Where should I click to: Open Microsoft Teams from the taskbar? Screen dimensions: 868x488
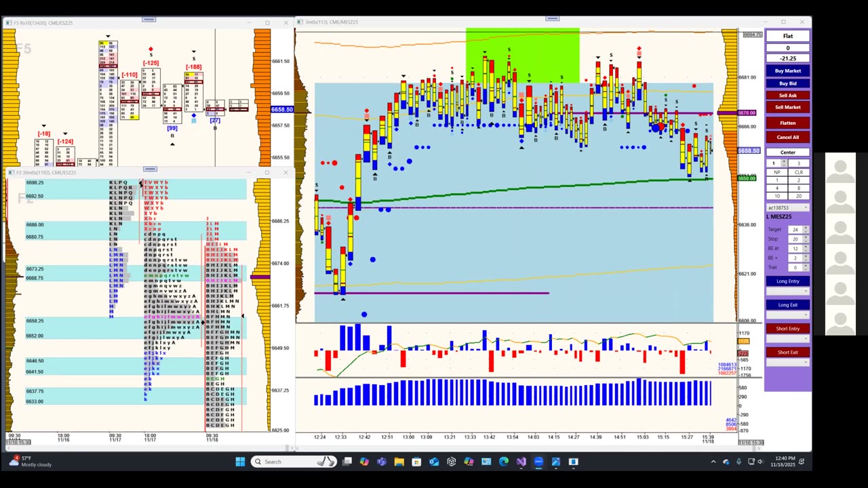pos(381,462)
